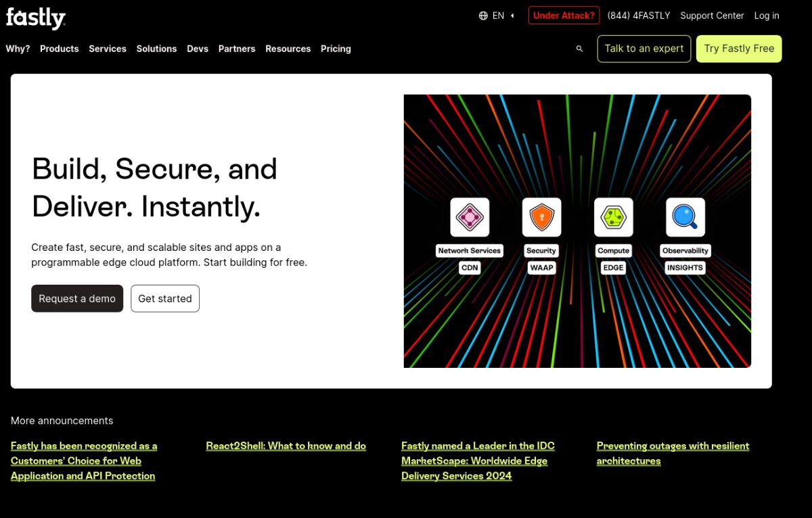Click the Network Services icon tile
812x518 pixels.
tap(470, 217)
